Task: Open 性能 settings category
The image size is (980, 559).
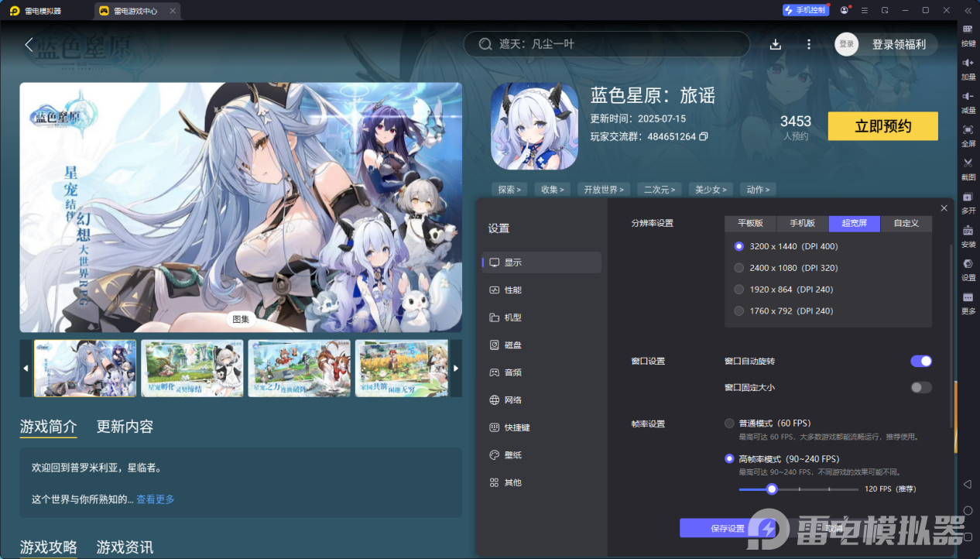Action: [541, 290]
